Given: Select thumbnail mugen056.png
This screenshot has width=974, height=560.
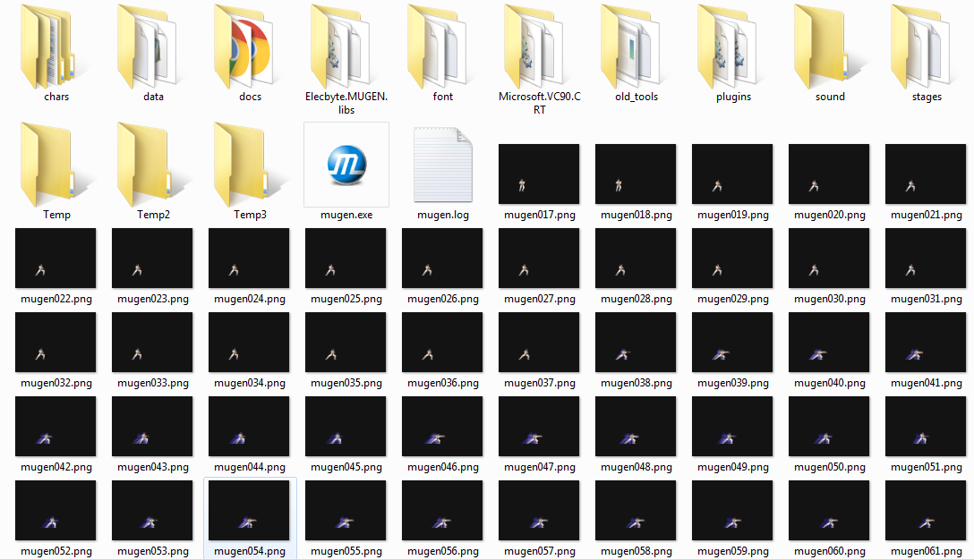Looking at the screenshot, I should click(442, 510).
